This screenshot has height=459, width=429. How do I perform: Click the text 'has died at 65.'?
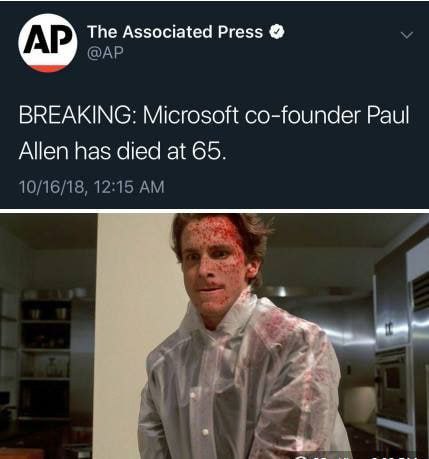(150, 151)
